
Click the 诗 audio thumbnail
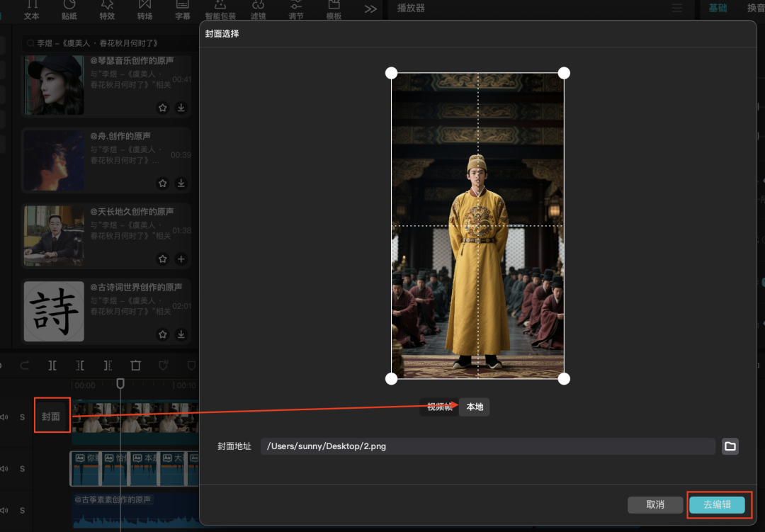pos(54,312)
